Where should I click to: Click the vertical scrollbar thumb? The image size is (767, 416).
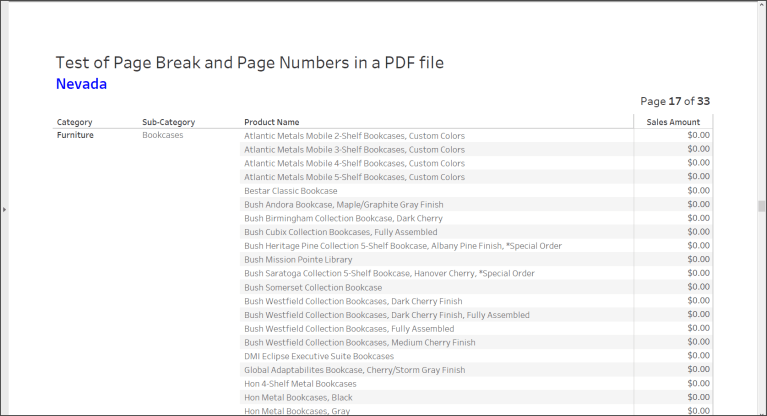[x=761, y=207]
